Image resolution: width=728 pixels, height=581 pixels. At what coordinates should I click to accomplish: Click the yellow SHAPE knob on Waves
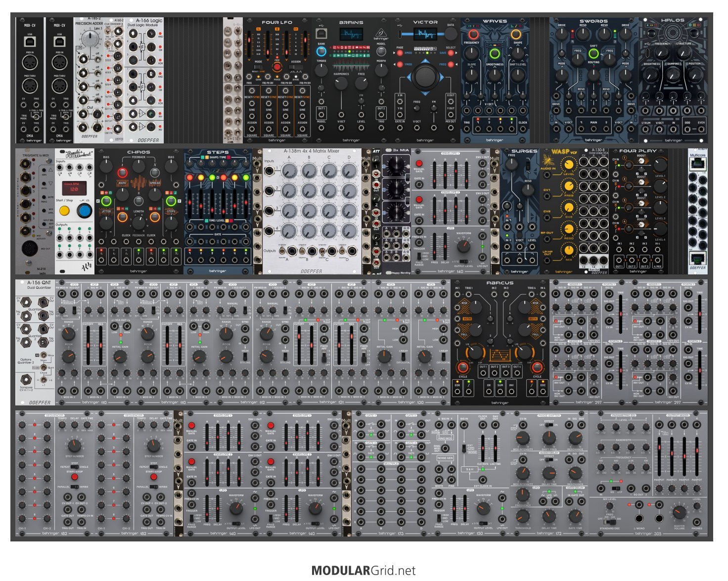tap(516, 35)
